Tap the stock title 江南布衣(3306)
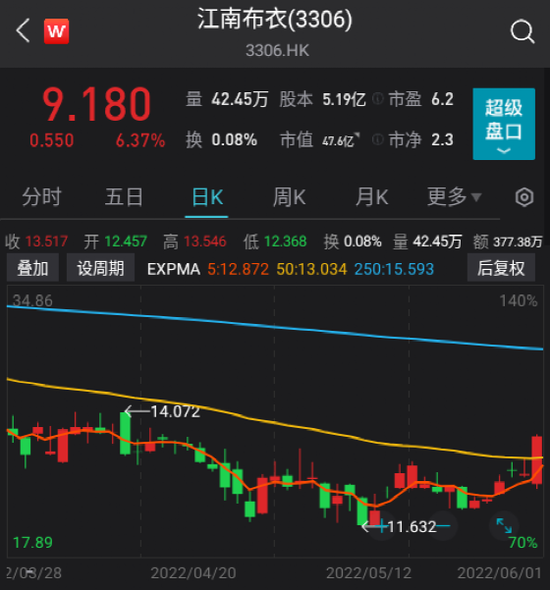 click(x=275, y=19)
